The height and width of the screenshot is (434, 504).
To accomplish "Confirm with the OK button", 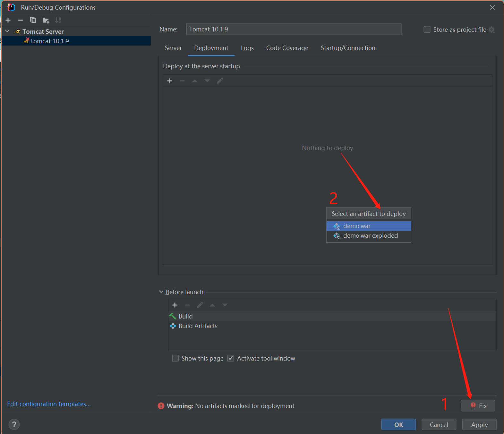I will point(398,425).
